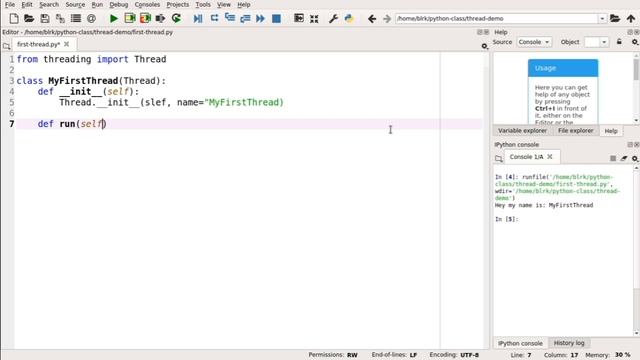Open the Help menu
Viewport: 640px width, 360px height.
[x=244, y=4]
